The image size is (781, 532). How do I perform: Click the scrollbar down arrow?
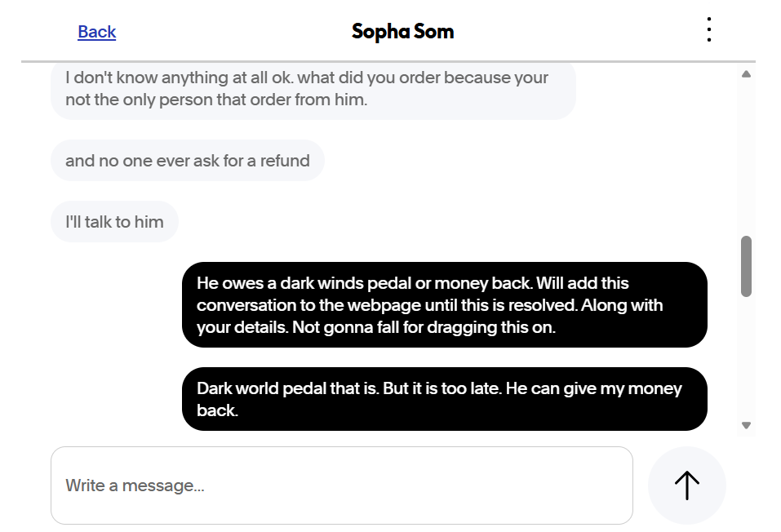pyautogui.click(x=745, y=424)
